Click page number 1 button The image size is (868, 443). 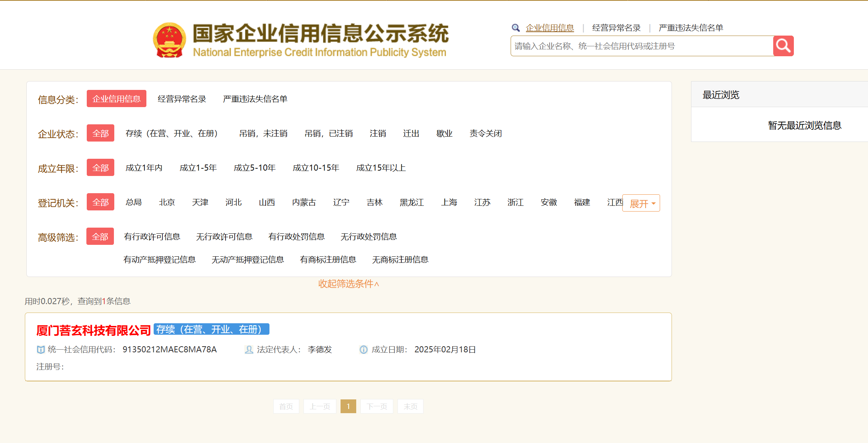tap(348, 406)
